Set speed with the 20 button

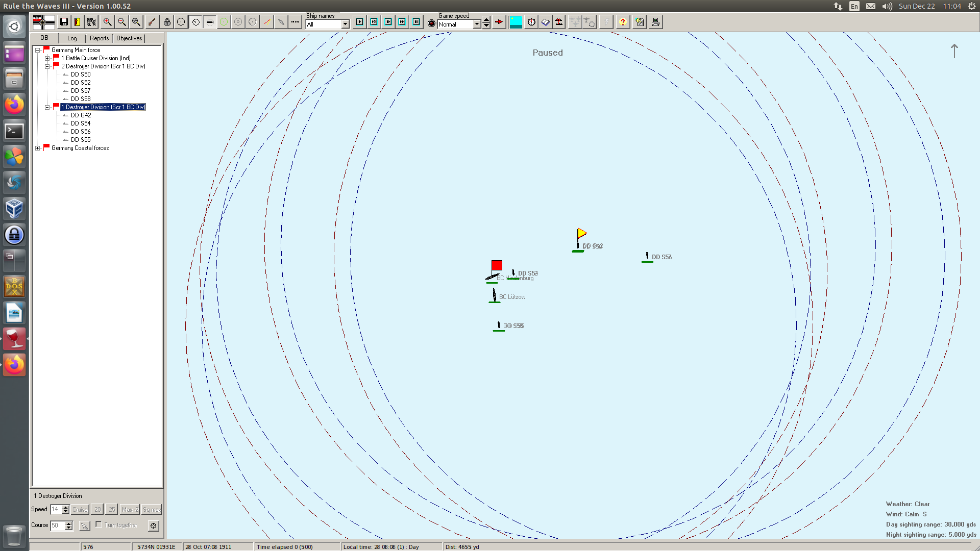97,509
